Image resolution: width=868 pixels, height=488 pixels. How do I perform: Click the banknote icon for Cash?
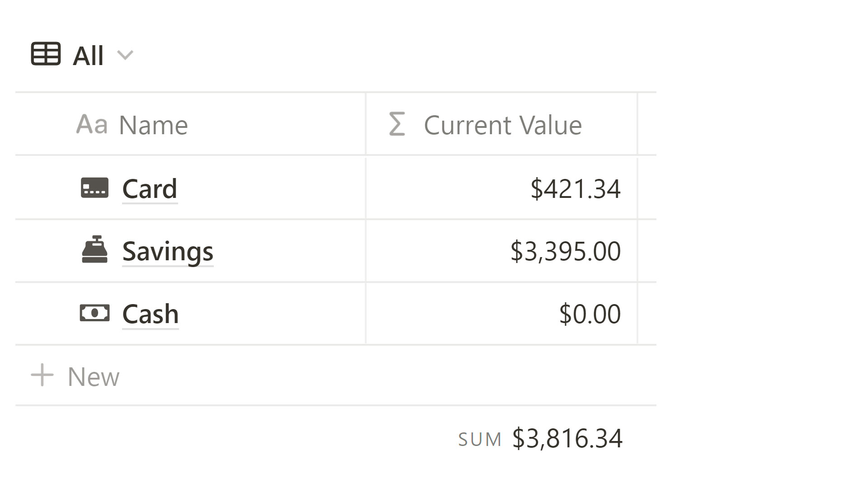click(94, 313)
